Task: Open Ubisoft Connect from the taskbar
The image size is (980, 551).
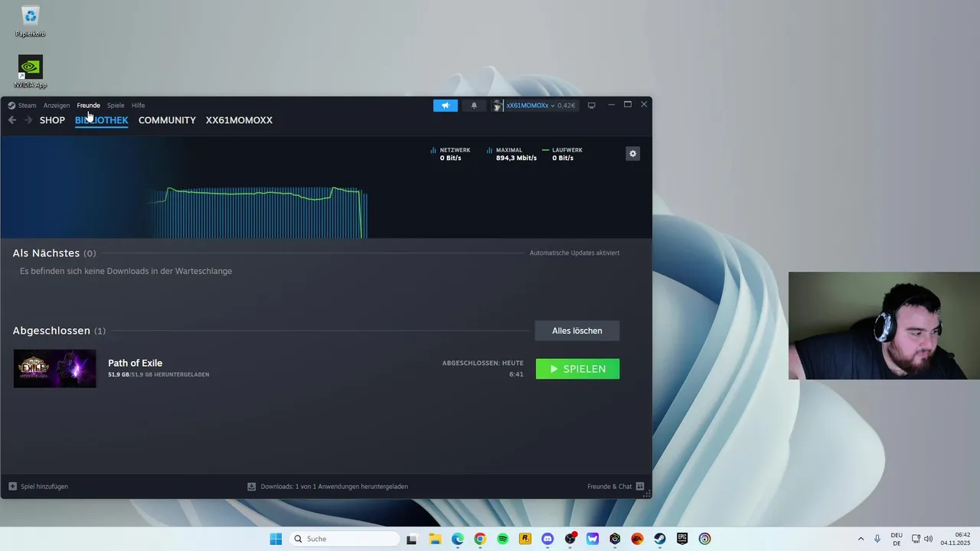Action: [704, 539]
